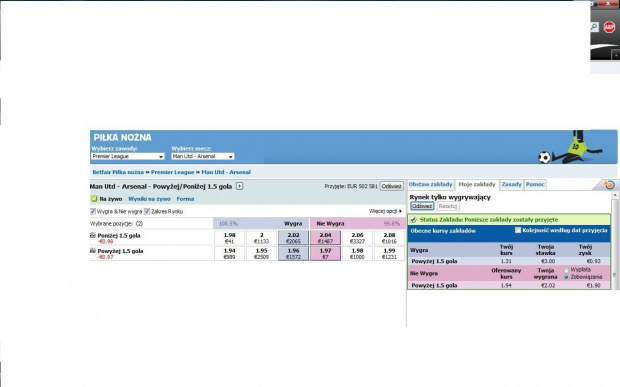Click the yellow Na żywo live icon
Image resolution: width=620 pixels, height=387 pixels.
(x=94, y=199)
